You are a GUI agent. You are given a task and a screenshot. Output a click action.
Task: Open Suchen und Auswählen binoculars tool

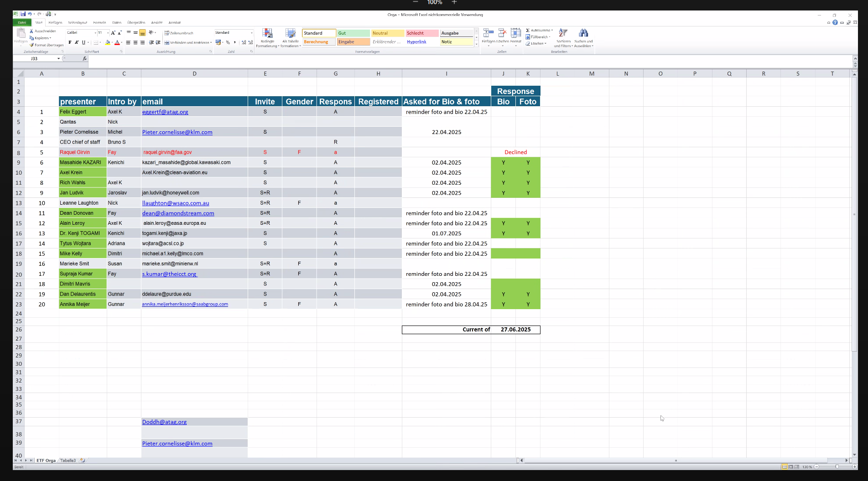[583, 34]
